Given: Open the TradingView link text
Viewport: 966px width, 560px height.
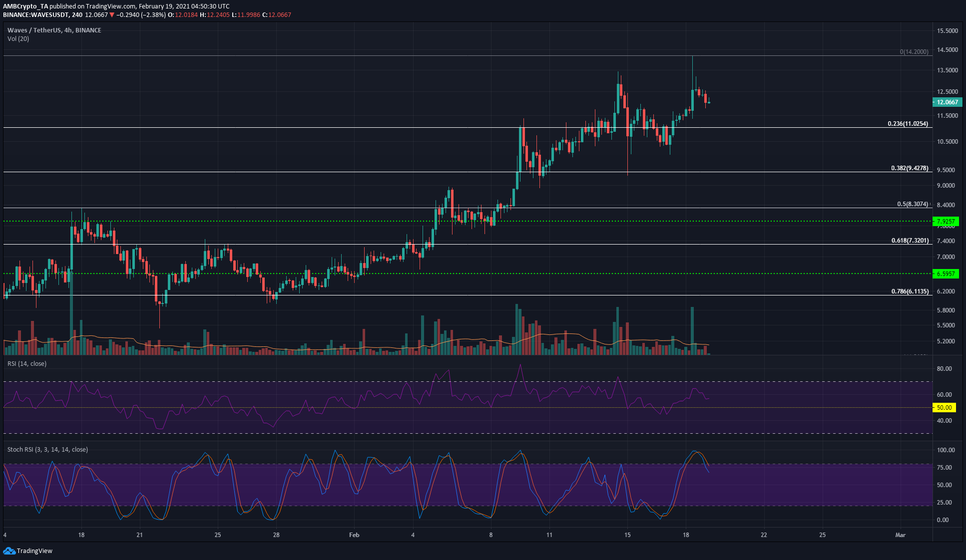Looking at the screenshot, I should (x=34, y=551).
